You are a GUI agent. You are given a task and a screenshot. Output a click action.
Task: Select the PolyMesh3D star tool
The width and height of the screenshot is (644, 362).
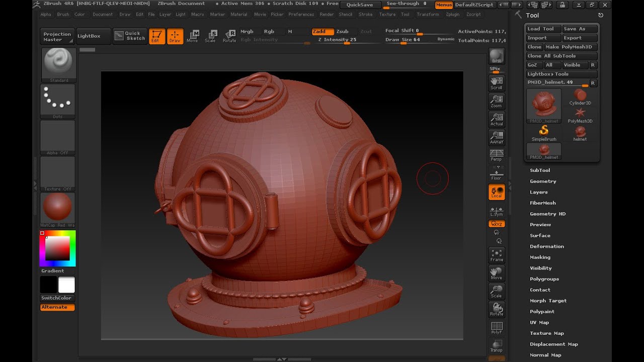[580, 115]
